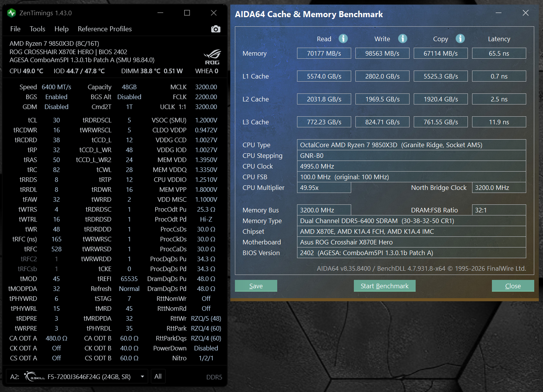Viewport: 543px width, 392px height.
Task: Open the File menu in ZenTimings
Action: 16,29
